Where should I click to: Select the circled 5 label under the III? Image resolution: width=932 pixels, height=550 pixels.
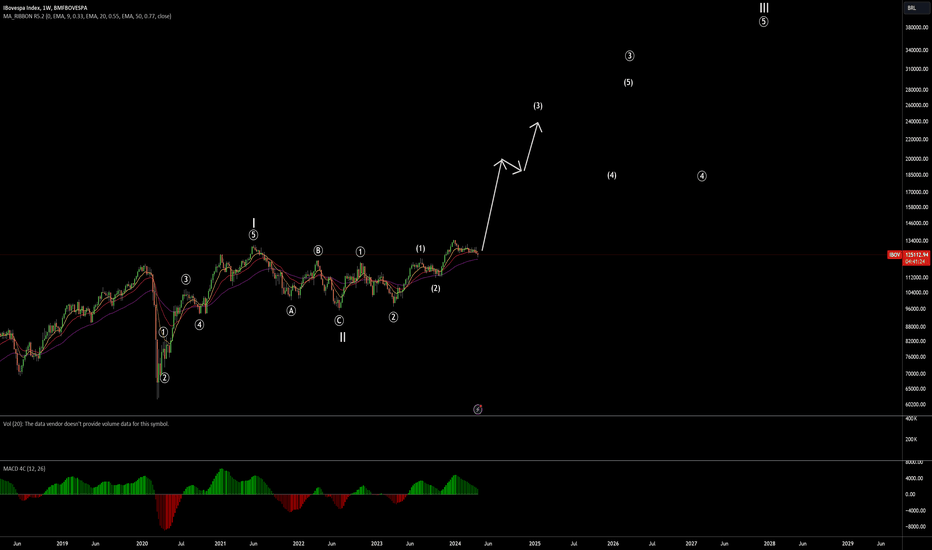tap(764, 21)
